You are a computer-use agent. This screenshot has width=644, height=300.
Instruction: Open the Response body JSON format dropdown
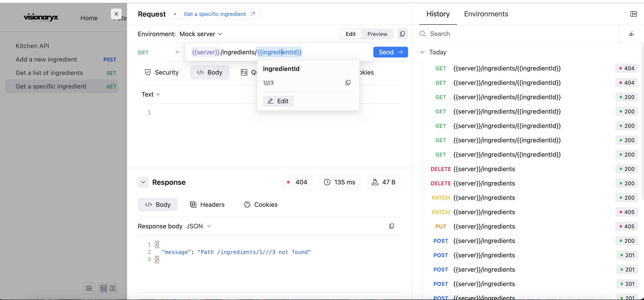198,226
